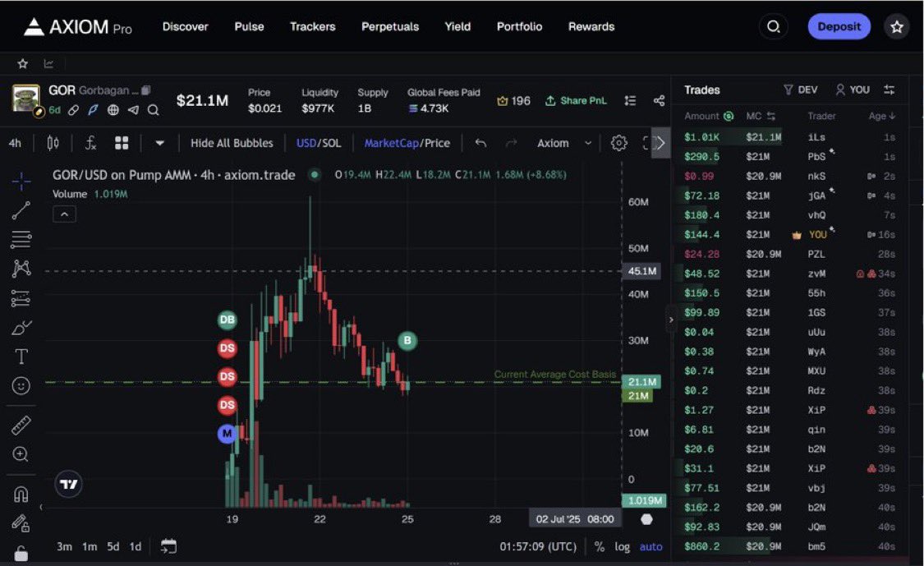Open the 4h timeframe selector
924x566 pixels.
pos(16,143)
